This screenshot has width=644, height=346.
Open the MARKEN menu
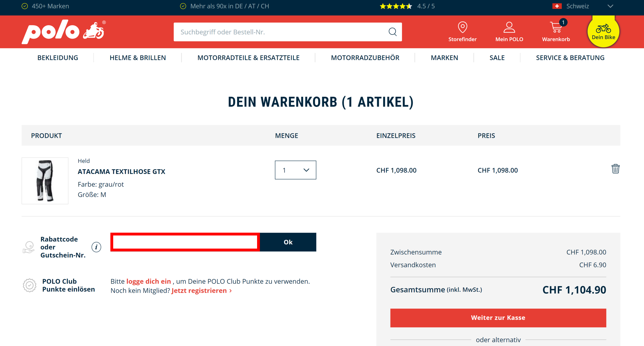(444, 58)
